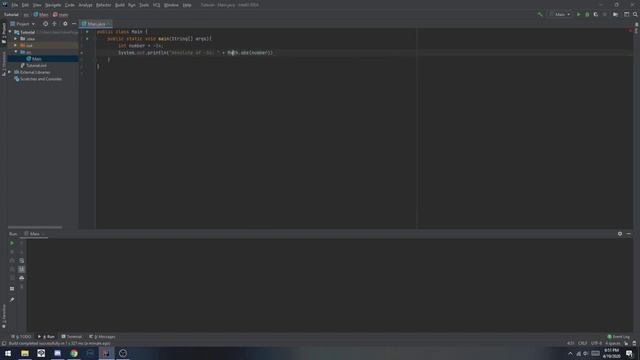
Task: Open the Windows Start menu
Action: pos(8,353)
